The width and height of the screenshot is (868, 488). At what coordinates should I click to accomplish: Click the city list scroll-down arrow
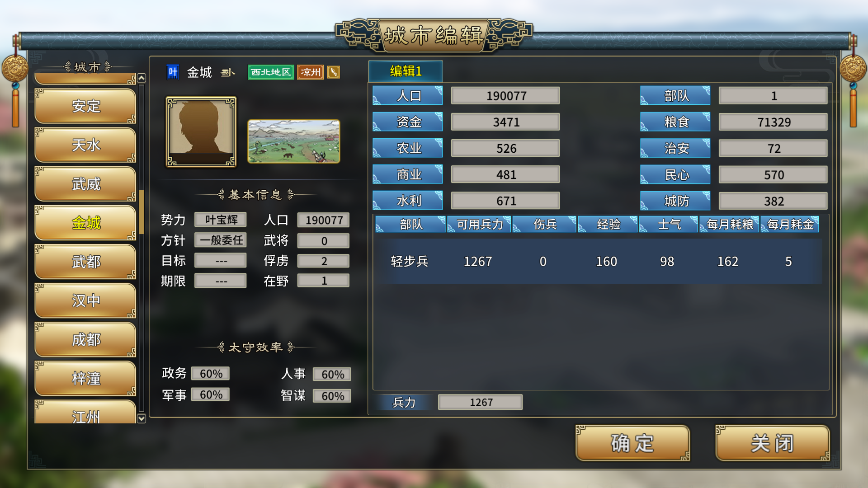(142, 418)
